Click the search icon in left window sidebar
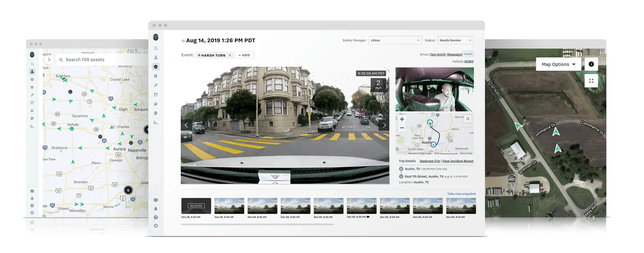Viewport: 644px width, 253px height. [x=32, y=64]
